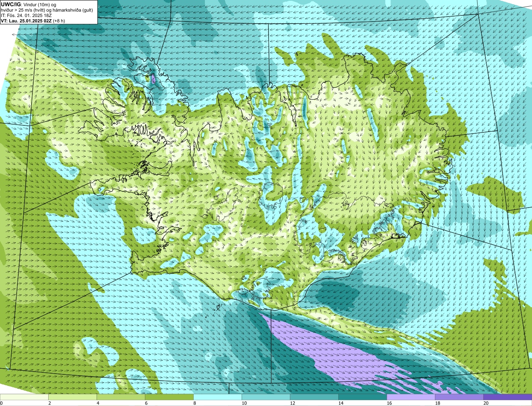Click the legend value "4"
Image resolution: width=532 pixels, height=406 pixels.
click(97, 403)
